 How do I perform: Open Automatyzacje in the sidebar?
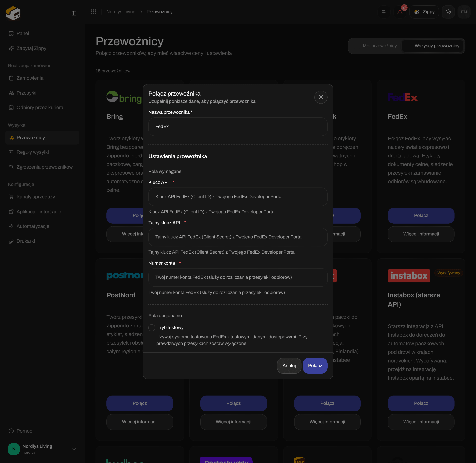[x=42, y=226]
